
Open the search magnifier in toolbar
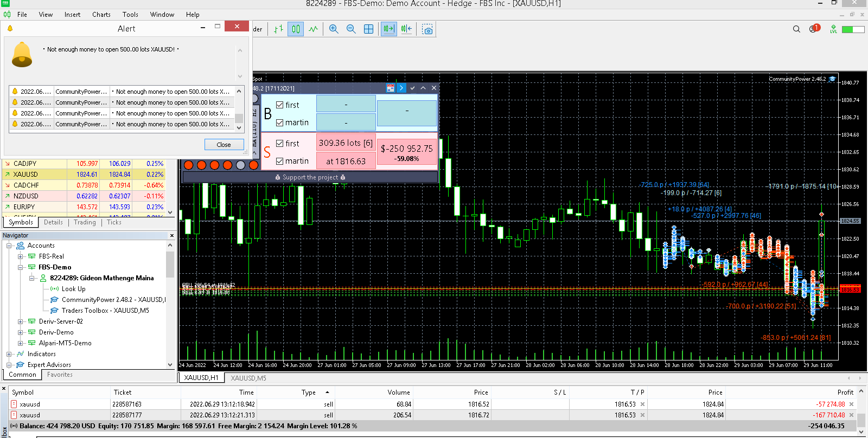coord(796,29)
